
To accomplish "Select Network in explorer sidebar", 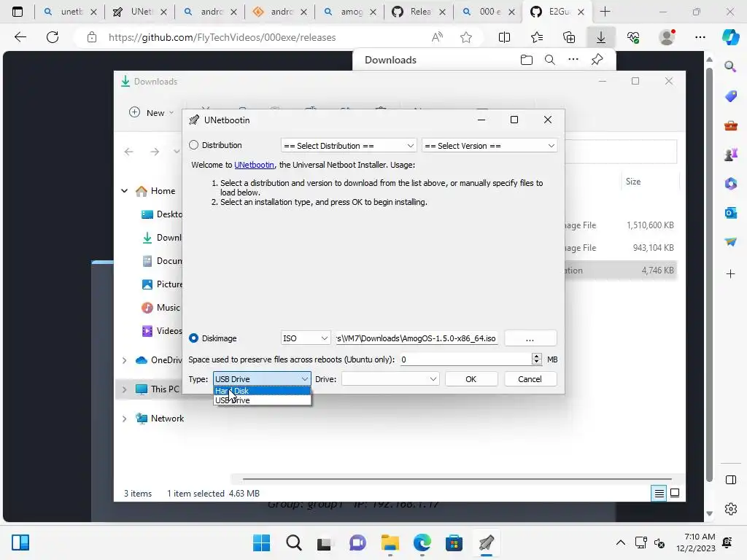I will pos(160,419).
